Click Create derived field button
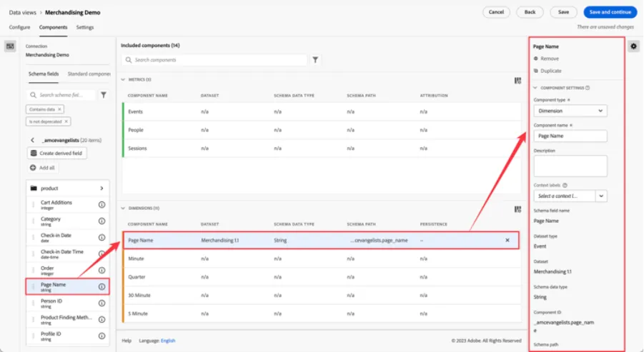This screenshot has width=644, height=352. click(x=57, y=153)
